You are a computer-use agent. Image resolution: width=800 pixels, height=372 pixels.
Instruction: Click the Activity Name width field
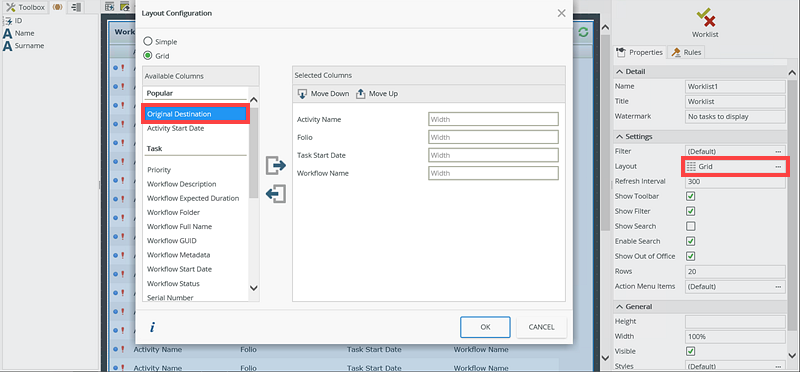[x=493, y=119]
